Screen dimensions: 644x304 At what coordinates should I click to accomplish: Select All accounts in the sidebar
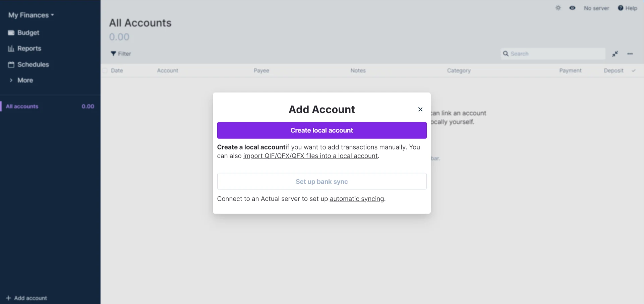(x=22, y=107)
